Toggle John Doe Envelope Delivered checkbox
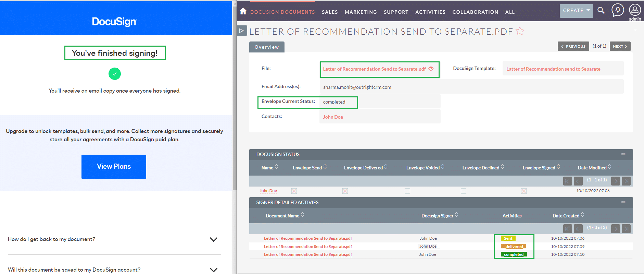This screenshot has height=274, width=644. point(345,191)
